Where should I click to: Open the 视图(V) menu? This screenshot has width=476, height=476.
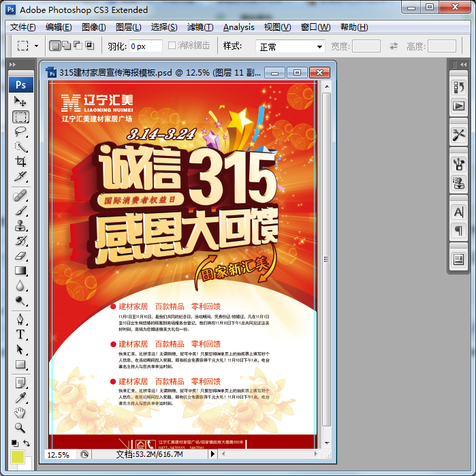277,27
